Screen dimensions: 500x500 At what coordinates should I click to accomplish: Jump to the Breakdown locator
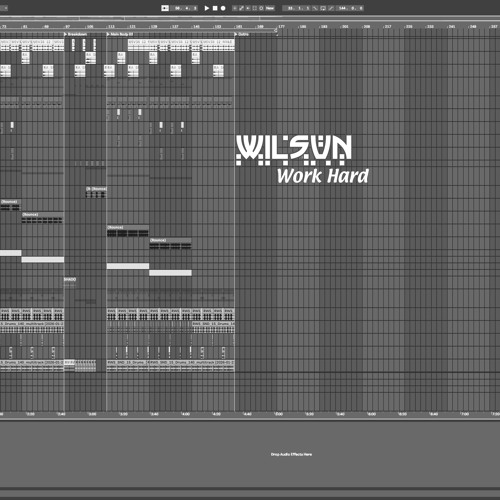click(x=76, y=34)
